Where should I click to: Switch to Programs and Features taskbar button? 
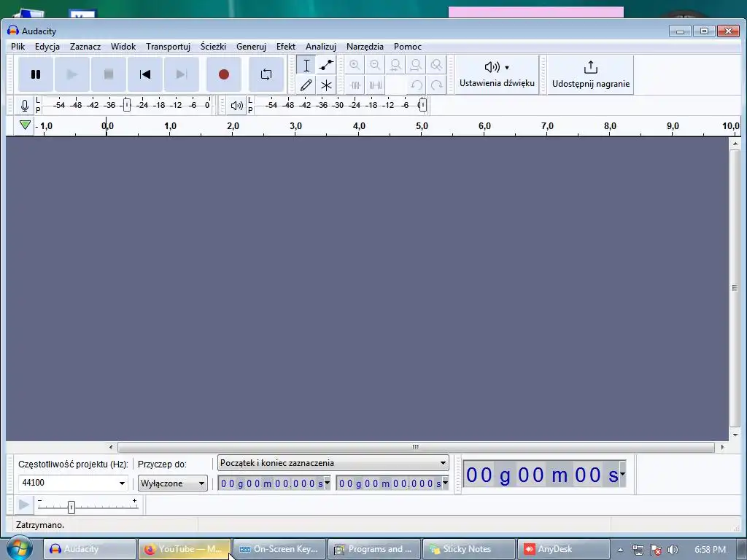[374, 549]
